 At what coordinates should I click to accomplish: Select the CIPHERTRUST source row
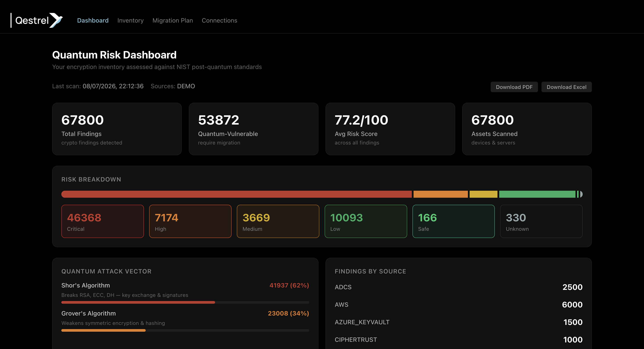tap(458, 340)
